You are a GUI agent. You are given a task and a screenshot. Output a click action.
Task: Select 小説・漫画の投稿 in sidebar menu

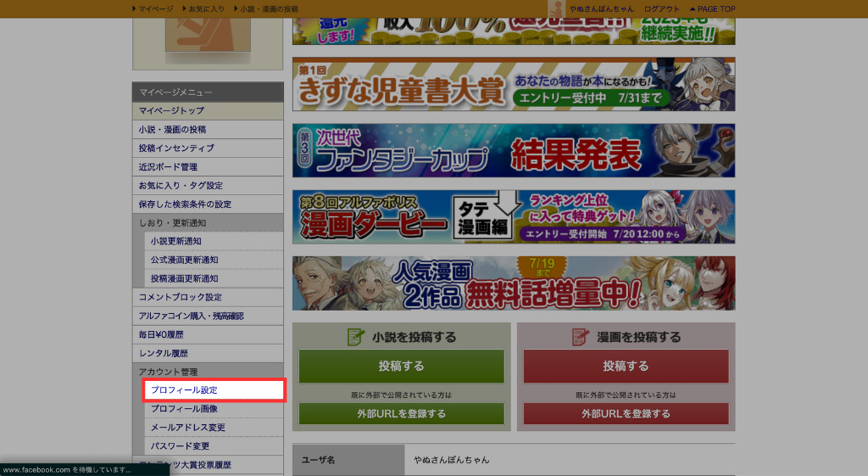(208, 129)
